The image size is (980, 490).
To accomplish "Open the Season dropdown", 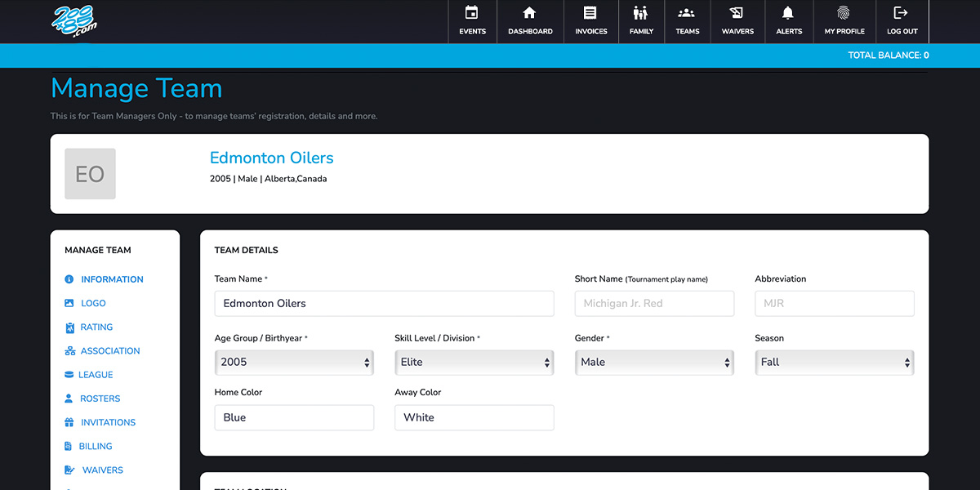I will [835, 363].
